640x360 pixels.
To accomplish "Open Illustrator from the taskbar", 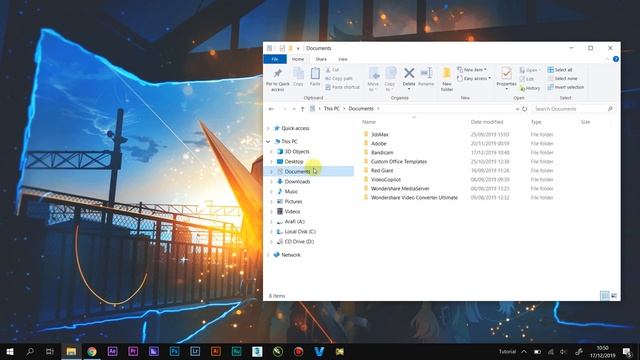I will 216,351.
